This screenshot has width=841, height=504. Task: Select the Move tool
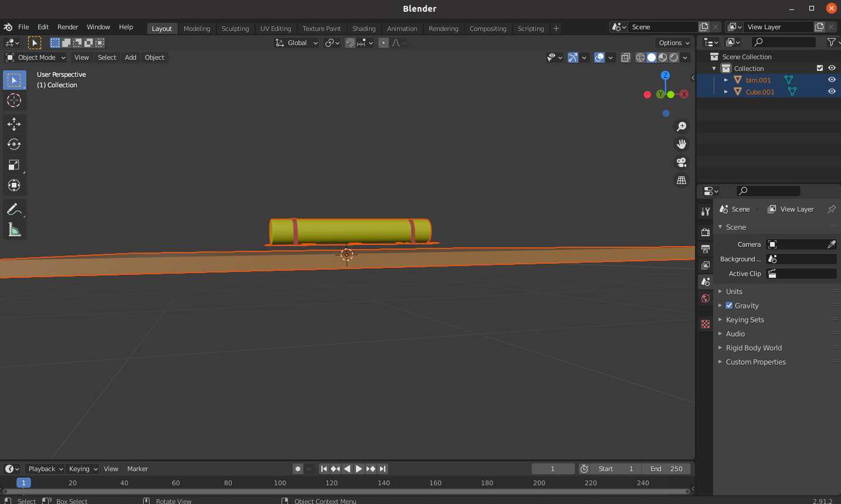click(x=15, y=124)
